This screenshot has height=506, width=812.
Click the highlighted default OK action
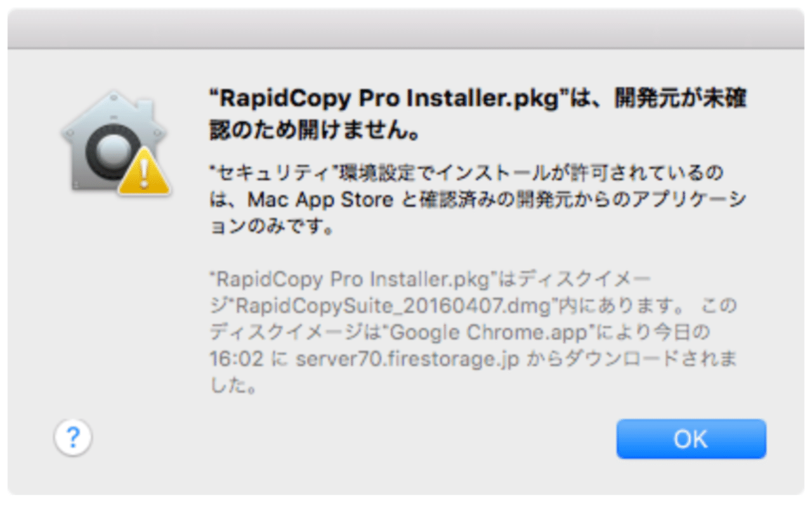tap(691, 439)
